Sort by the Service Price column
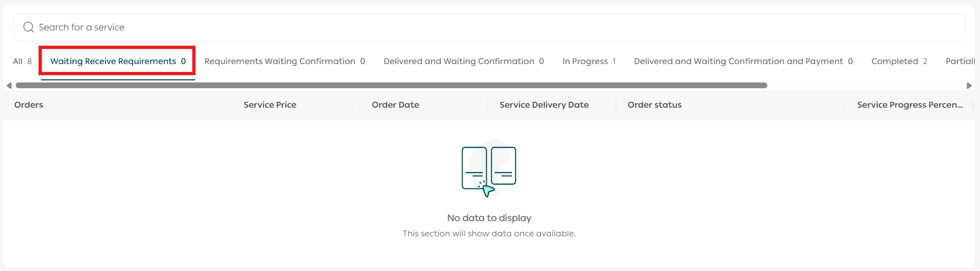980x271 pixels. (x=270, y=105)
